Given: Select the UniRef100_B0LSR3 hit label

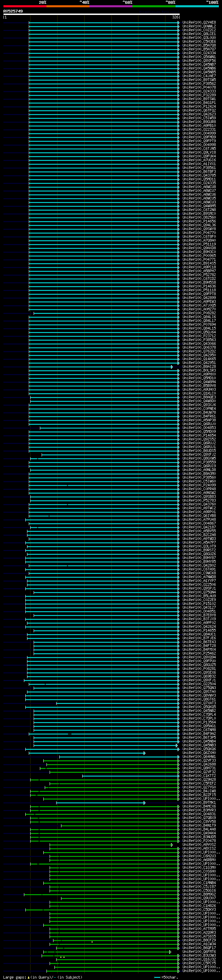Looking at the screenshot, I should (199, 371).
